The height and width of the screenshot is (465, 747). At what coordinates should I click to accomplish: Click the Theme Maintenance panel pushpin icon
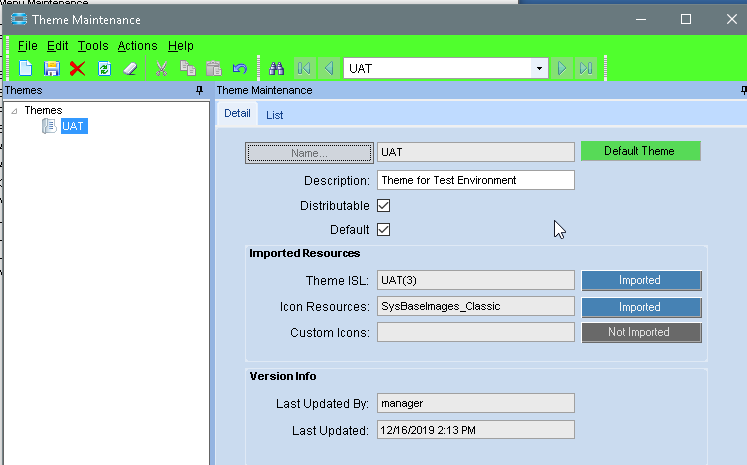743,90
